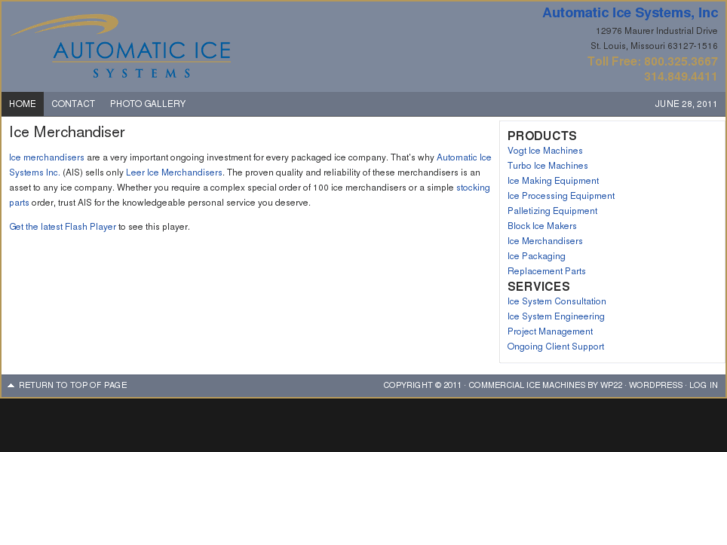Open Ice System Consultation service link
This screenshot has width=727, height=545.
pos(556,301)
